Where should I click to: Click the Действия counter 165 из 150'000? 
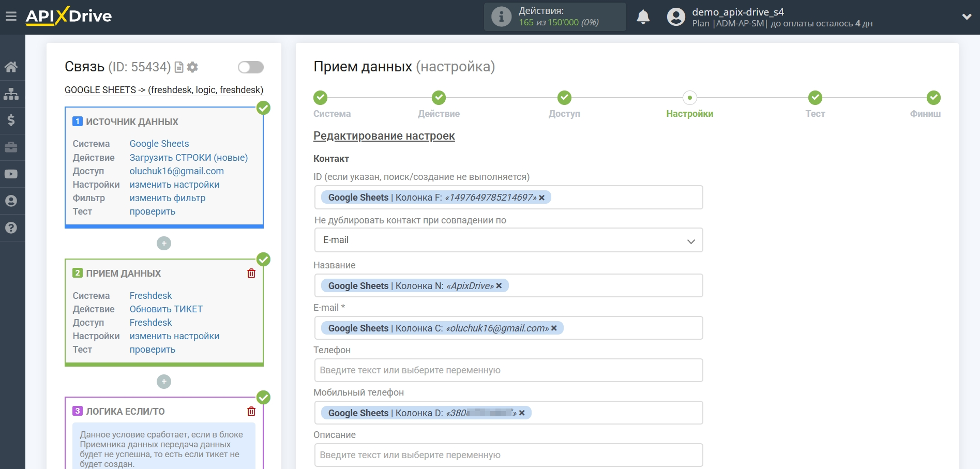point(559,22)
